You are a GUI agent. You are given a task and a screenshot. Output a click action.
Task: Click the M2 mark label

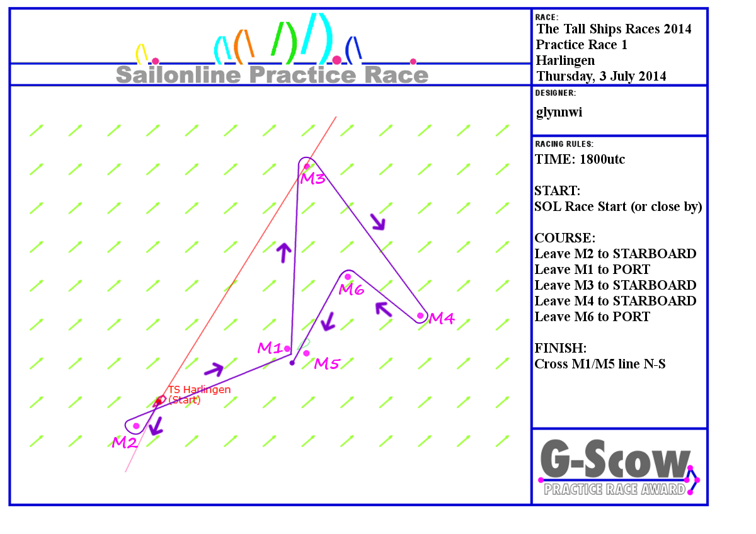click(x=125, y=442)
